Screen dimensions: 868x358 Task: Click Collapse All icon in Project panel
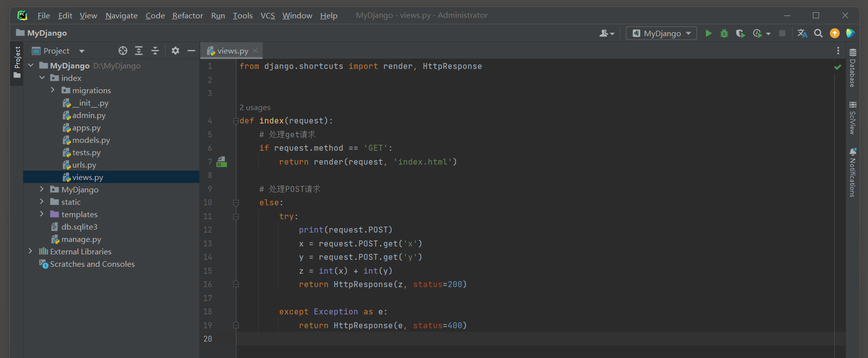pos(155,51)
